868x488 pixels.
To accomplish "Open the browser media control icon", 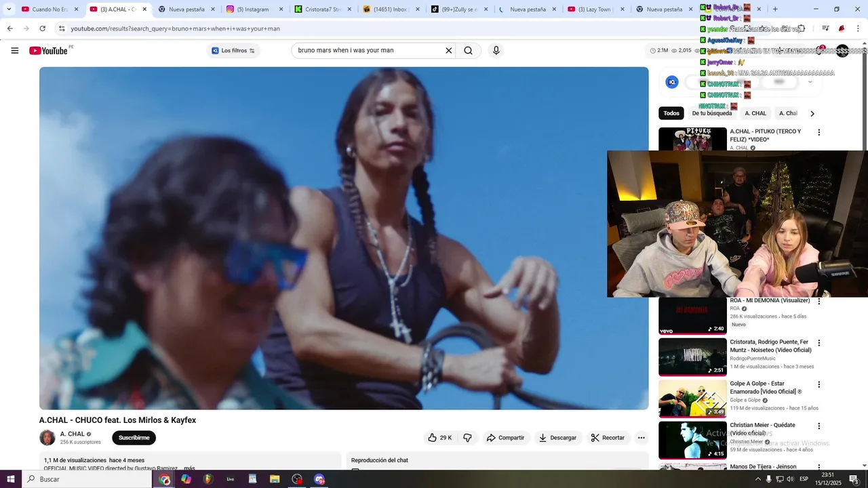I will [x=825, y=28].
